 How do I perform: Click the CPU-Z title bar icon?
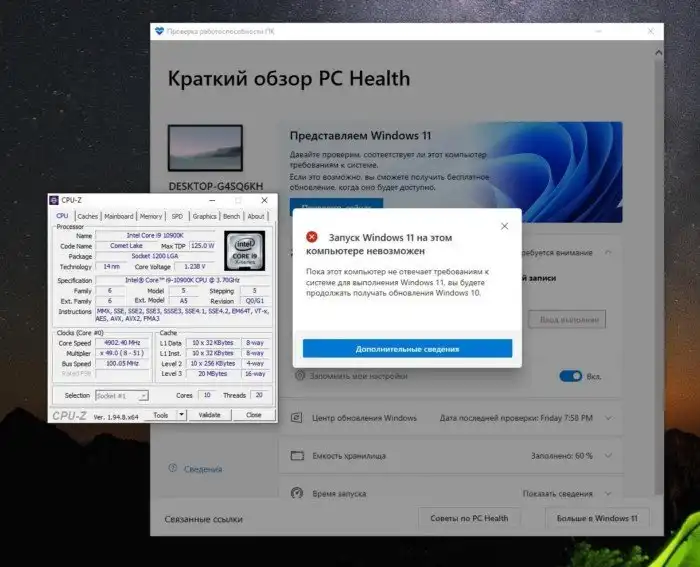(x=54, y=200)
